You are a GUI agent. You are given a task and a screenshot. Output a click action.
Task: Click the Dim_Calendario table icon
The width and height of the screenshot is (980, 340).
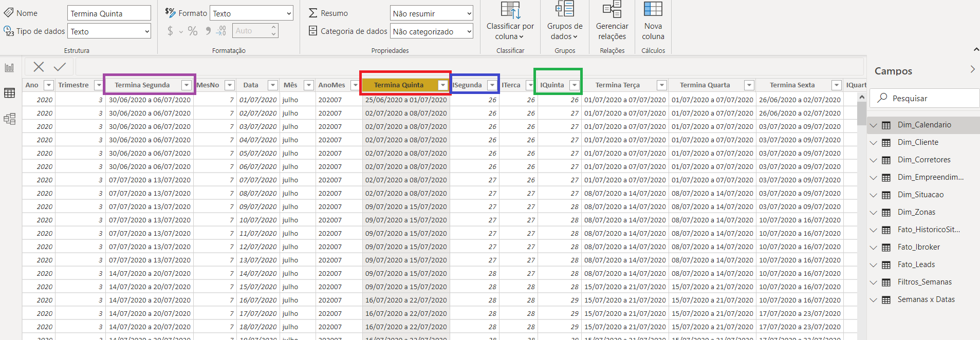[x=886, y=125]
